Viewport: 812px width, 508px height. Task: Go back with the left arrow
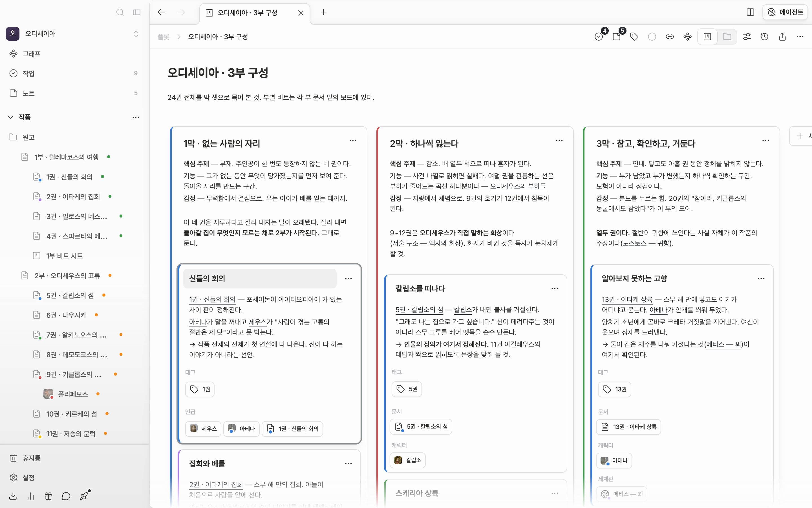(161, 12)
